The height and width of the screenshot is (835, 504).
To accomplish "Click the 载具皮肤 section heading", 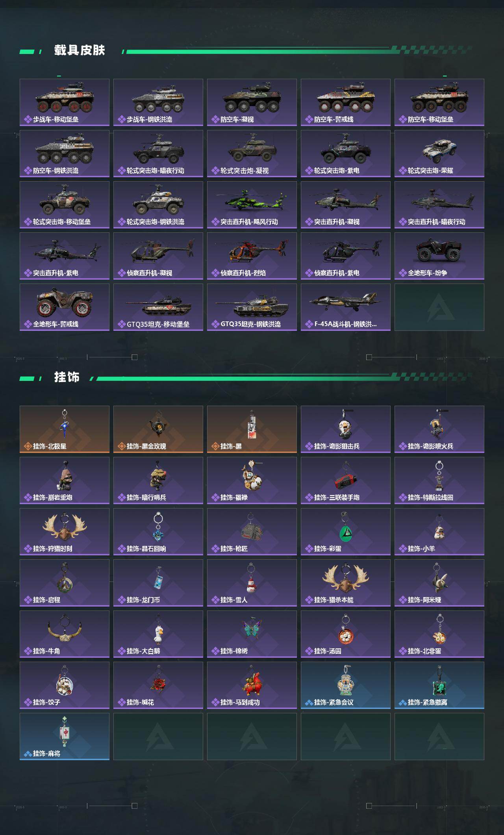I will pos(80,50).
